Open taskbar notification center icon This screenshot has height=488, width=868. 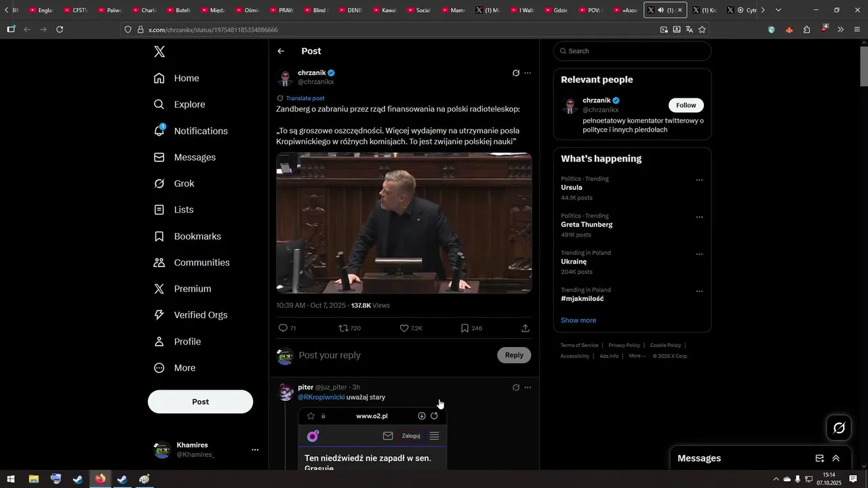click(853, 479)
